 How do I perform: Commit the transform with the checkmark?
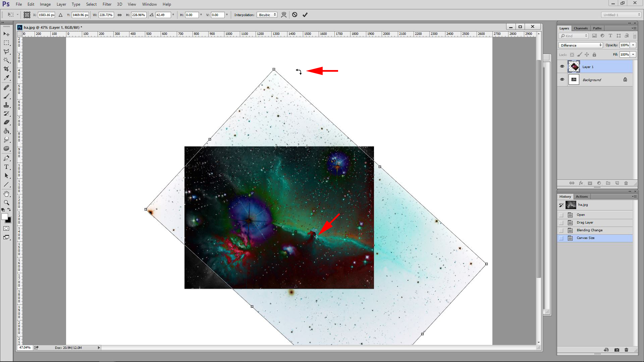point(305,15)
